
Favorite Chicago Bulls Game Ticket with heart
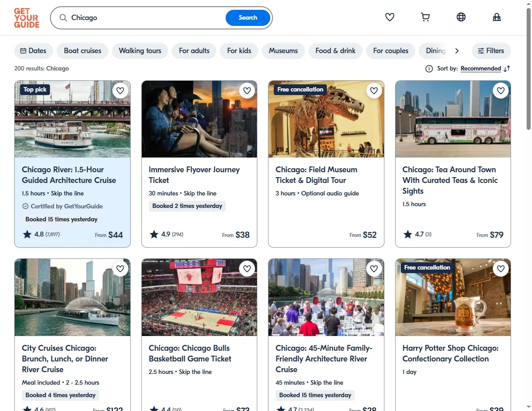(x=247, y=269)
